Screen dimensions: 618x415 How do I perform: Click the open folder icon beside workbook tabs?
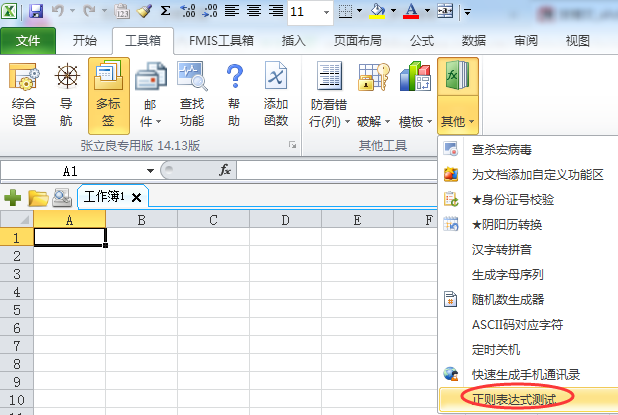click(x=38, y=197)
